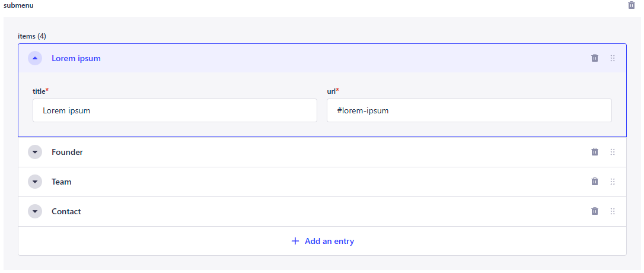This screenshot has height=273, width=644.
Task: Collapse the Lorem ipsum entry
Action: click(35, 58)
